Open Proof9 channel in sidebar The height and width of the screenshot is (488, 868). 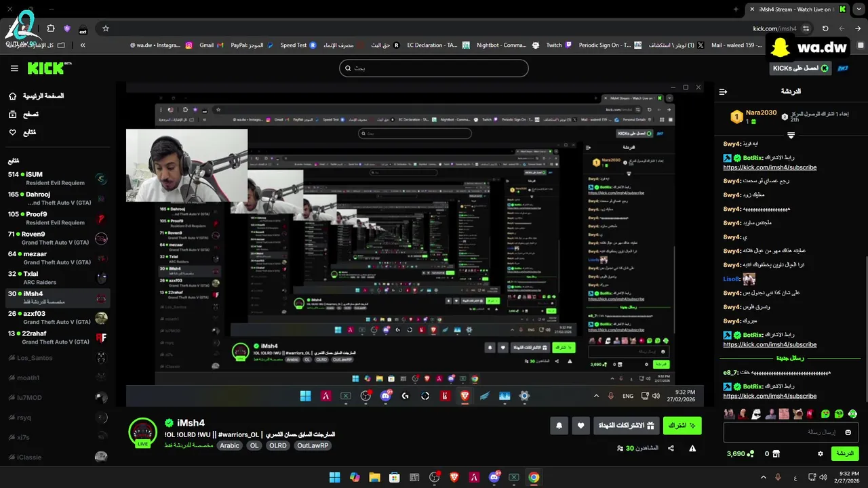pos(58,218)
